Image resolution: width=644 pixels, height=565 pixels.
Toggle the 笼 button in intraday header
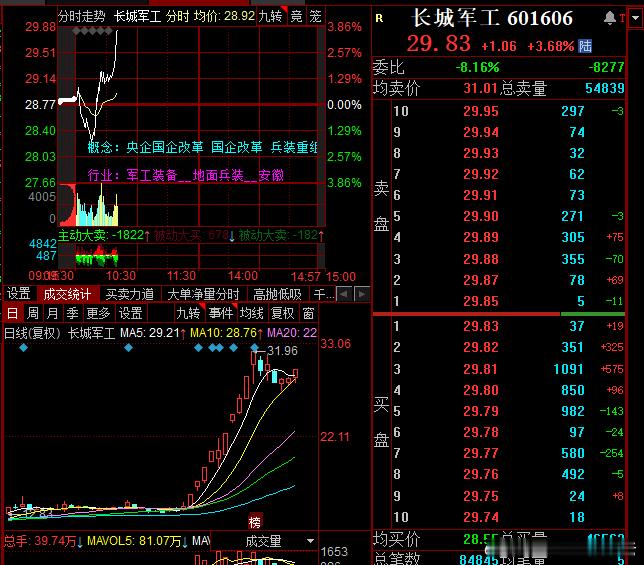click(x=315, y=16)
